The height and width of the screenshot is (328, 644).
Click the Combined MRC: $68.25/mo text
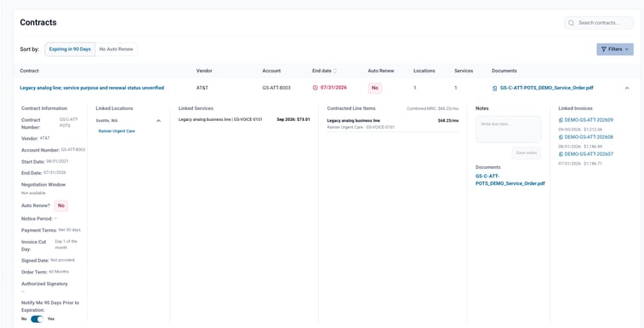[433, 109]
